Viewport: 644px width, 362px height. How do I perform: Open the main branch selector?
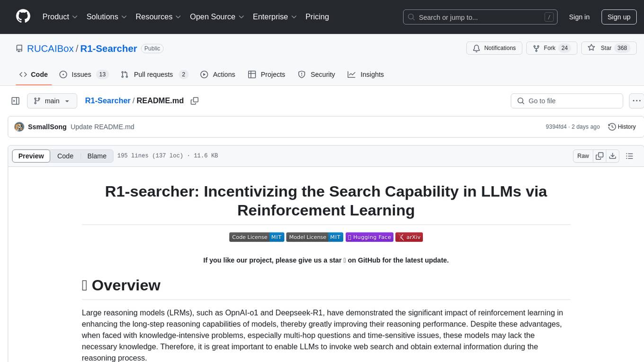[52, 101]
